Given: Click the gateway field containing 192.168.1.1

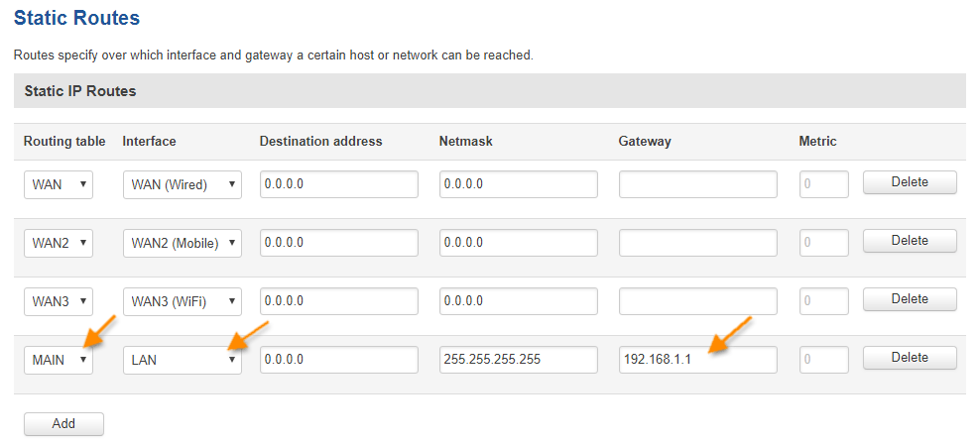Looking at the screenshot, I should pyautogui.click(x=697, y=360).
